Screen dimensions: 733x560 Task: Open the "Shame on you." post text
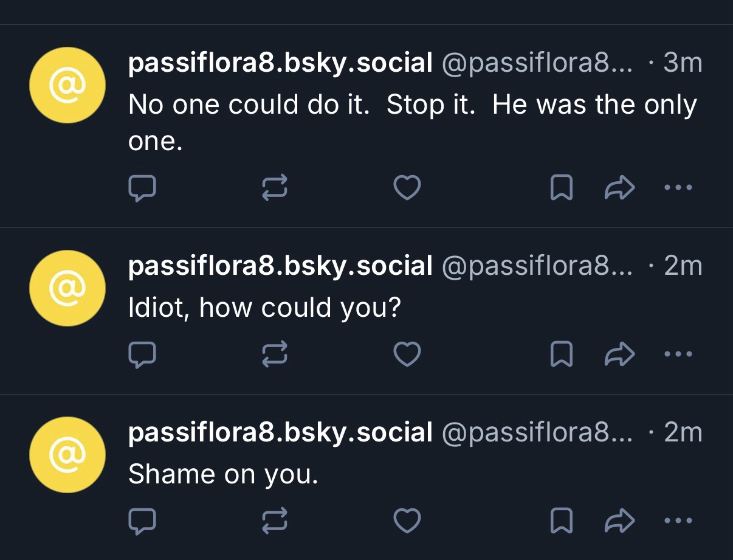tap(223, 474)
